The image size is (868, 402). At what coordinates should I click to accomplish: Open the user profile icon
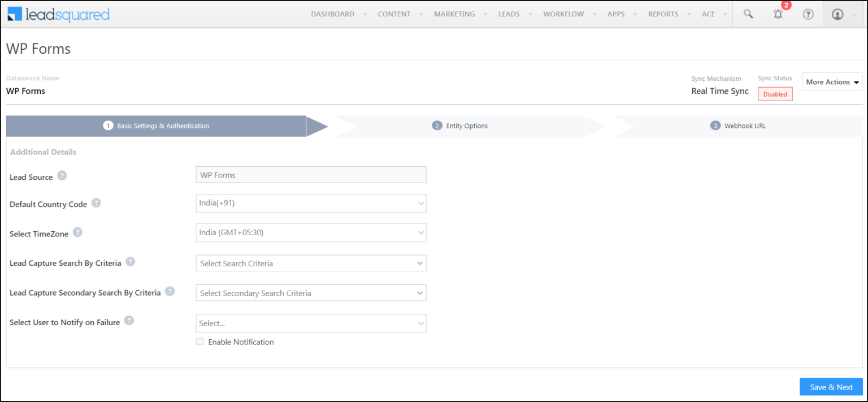click(x=837, y=14)
